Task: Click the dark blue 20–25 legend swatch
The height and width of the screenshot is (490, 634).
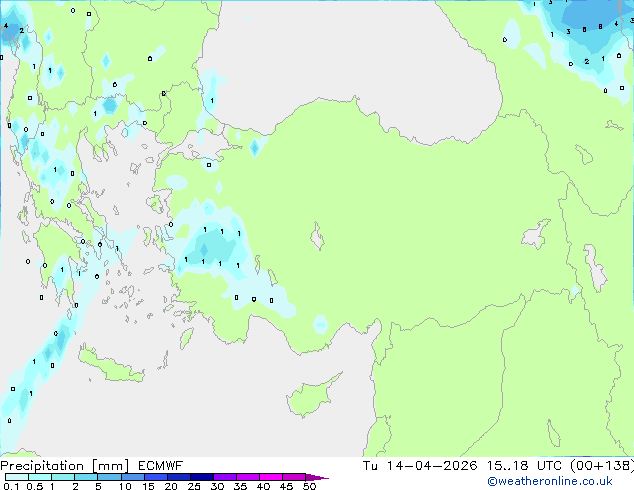Action: [180, 478]
